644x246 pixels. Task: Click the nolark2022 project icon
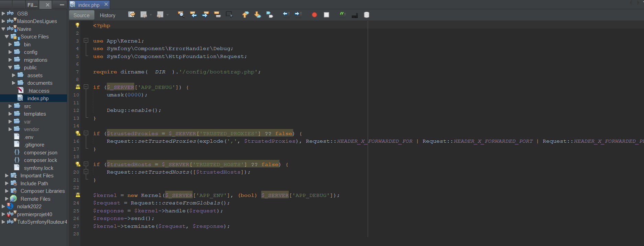(10, 206)
